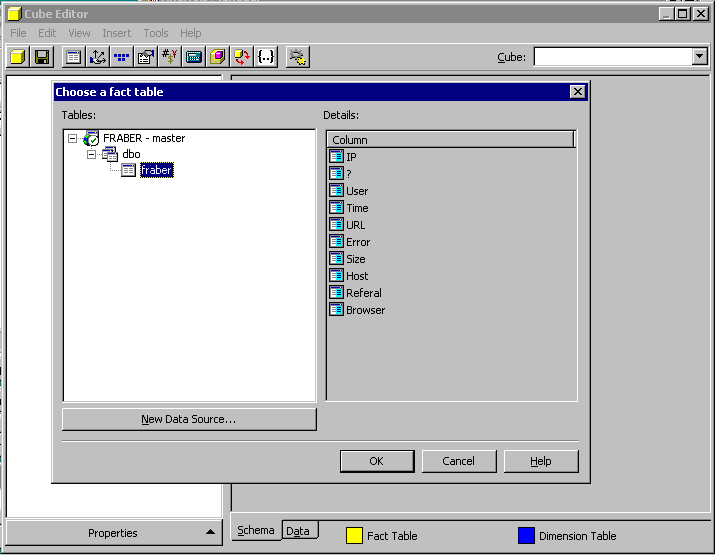Click the yellow Fact Table color swatch
Image resolution: width=715 pixels, height=555 pixels.
point(354,536)
